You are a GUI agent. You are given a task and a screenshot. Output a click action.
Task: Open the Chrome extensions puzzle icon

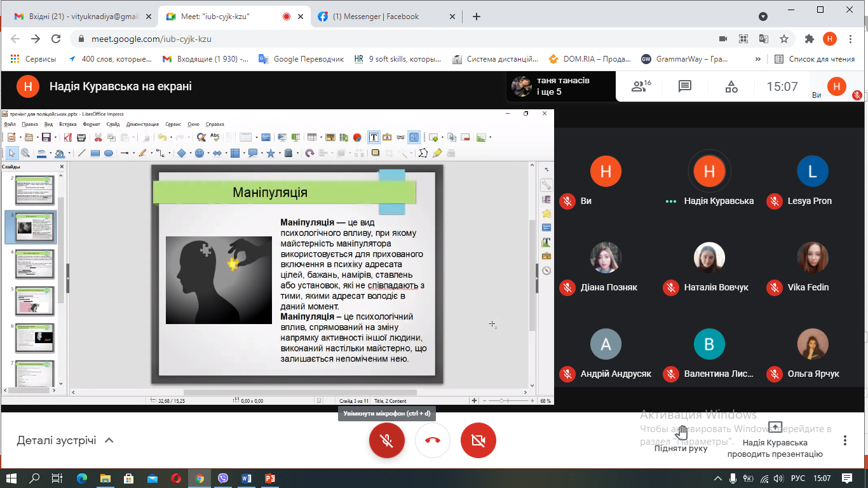(809, 39)
